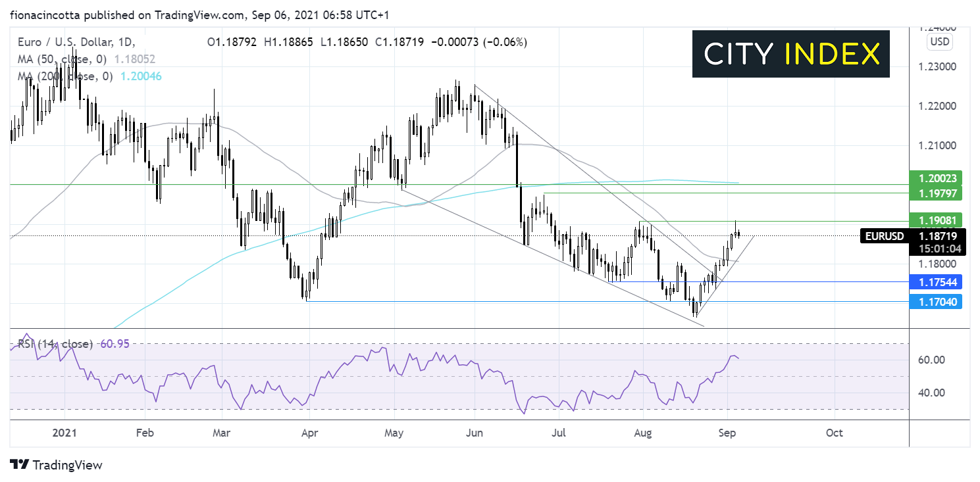Click the Sep label on time axis

point(727,433)
